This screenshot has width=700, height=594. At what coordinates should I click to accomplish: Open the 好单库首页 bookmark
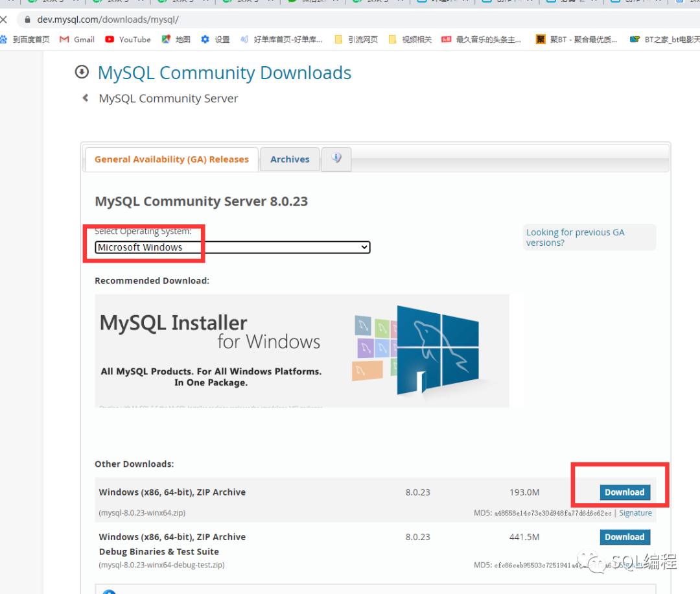pos(281,40)
